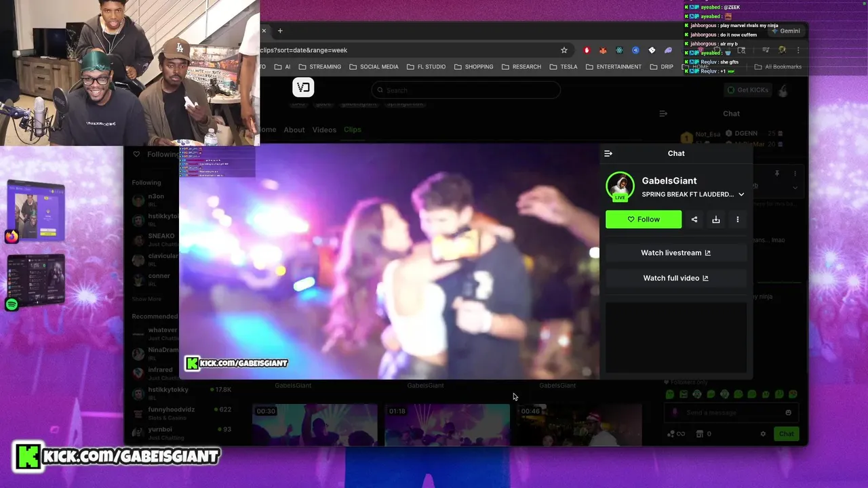This screenshot has height=488, width=868.
Task: Click the Send a message field
Action: coord(732,413)
